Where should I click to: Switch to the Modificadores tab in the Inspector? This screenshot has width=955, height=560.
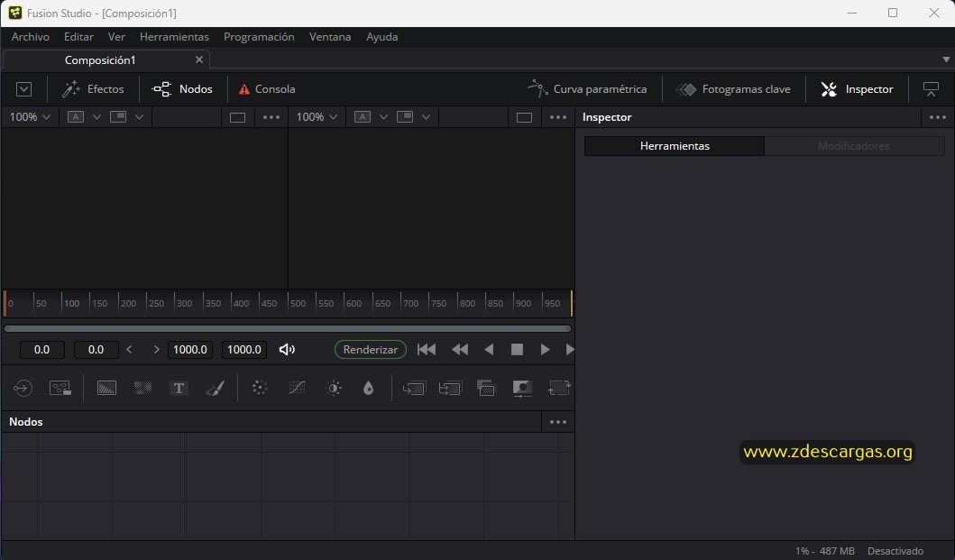pos(854,146)
